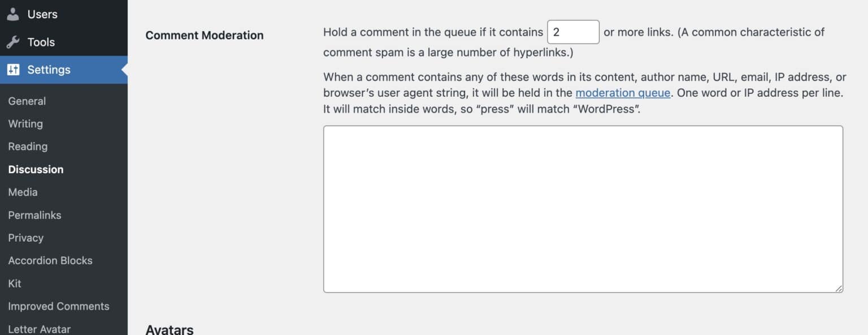Open Reading settings

27,146
